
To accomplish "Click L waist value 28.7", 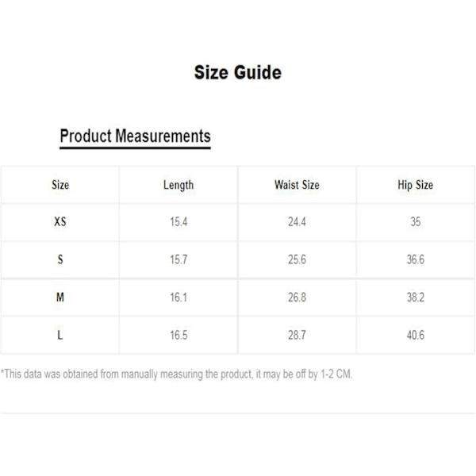I will 297,335.
